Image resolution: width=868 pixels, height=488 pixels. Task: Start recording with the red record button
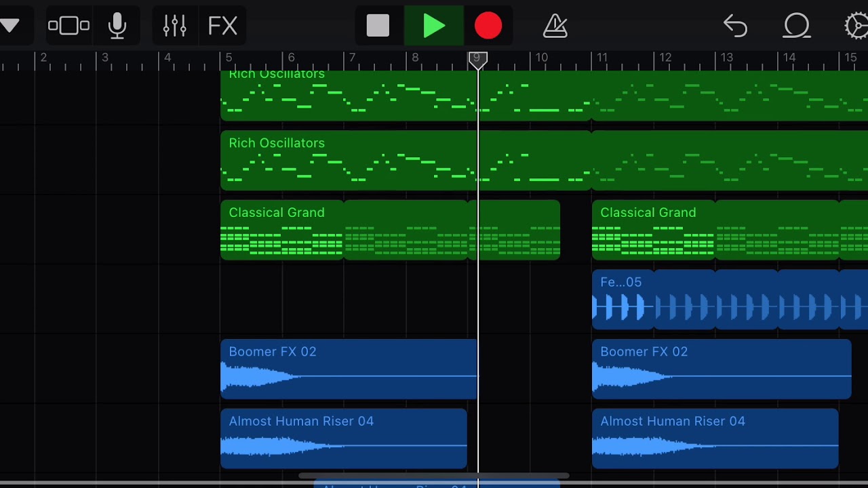(x=488, y=26)
